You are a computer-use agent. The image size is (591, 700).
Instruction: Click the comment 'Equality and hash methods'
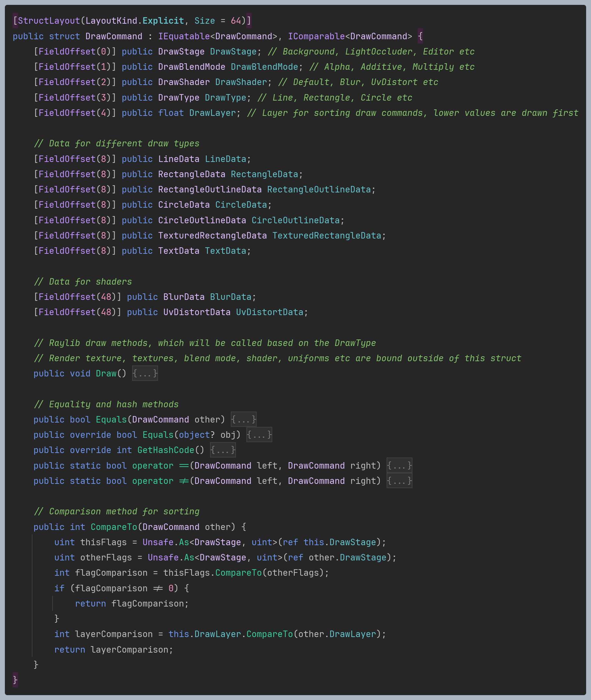106,404
